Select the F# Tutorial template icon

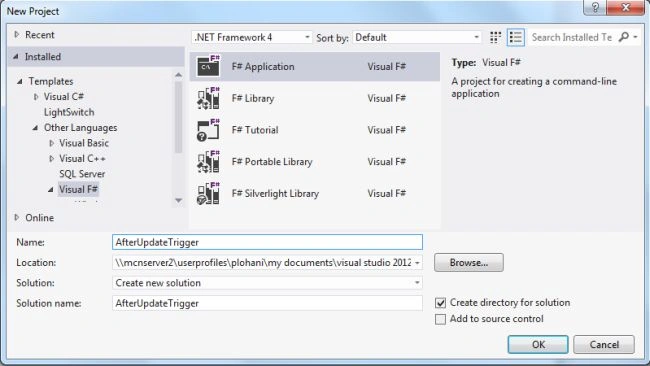click(x=209, y=130)
